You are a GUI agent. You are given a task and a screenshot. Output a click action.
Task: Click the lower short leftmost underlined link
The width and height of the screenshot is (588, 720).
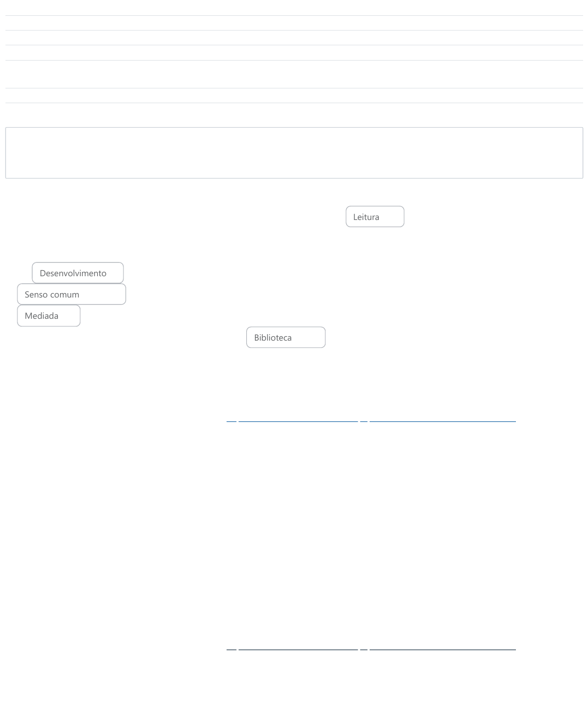(231, 649)
